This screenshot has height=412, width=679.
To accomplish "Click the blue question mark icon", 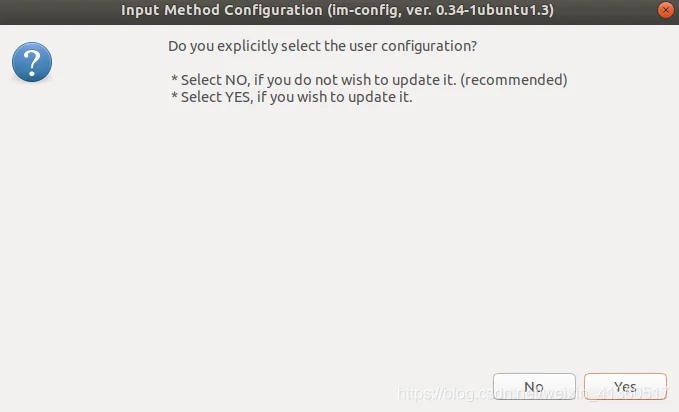I will tap(32, 62).
